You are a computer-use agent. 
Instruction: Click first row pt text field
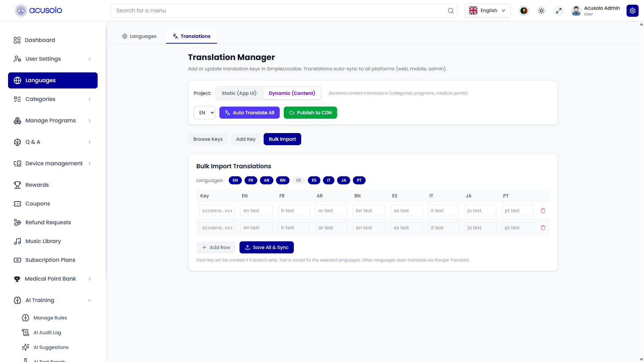tap(518, 210)
